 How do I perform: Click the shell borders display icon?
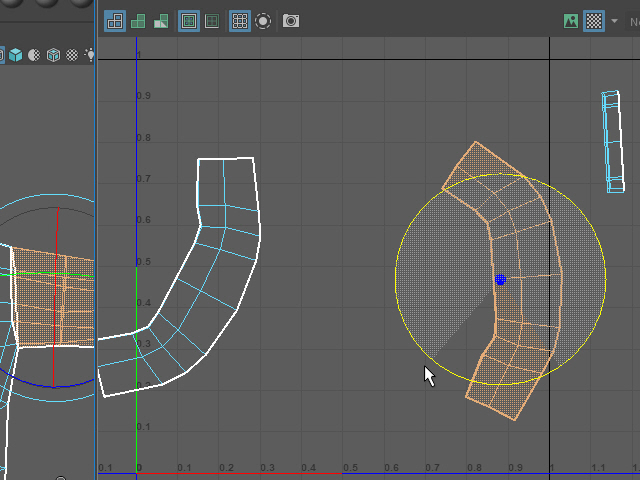click(212, 21)
